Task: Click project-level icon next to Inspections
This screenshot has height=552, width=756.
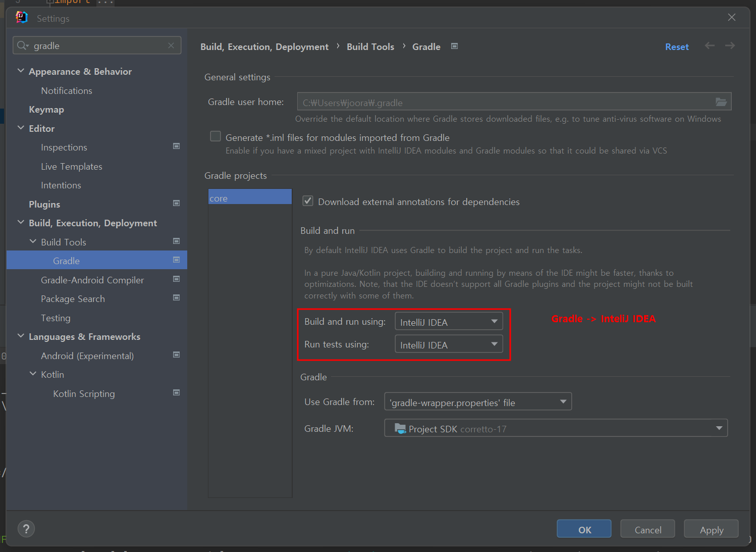Action: coord(177,146)
